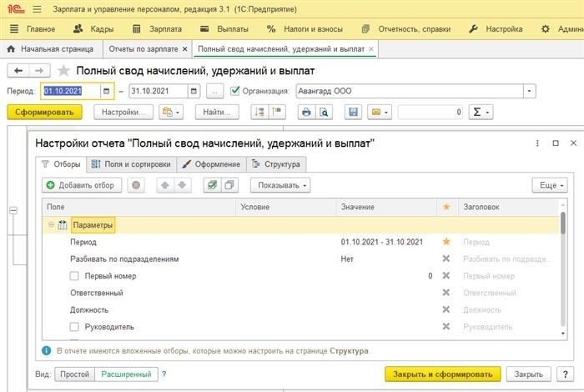Click cross in Разбивать по подразделениям row
Image resolution: width=584 pixels, height=392 pixels.
446,259
